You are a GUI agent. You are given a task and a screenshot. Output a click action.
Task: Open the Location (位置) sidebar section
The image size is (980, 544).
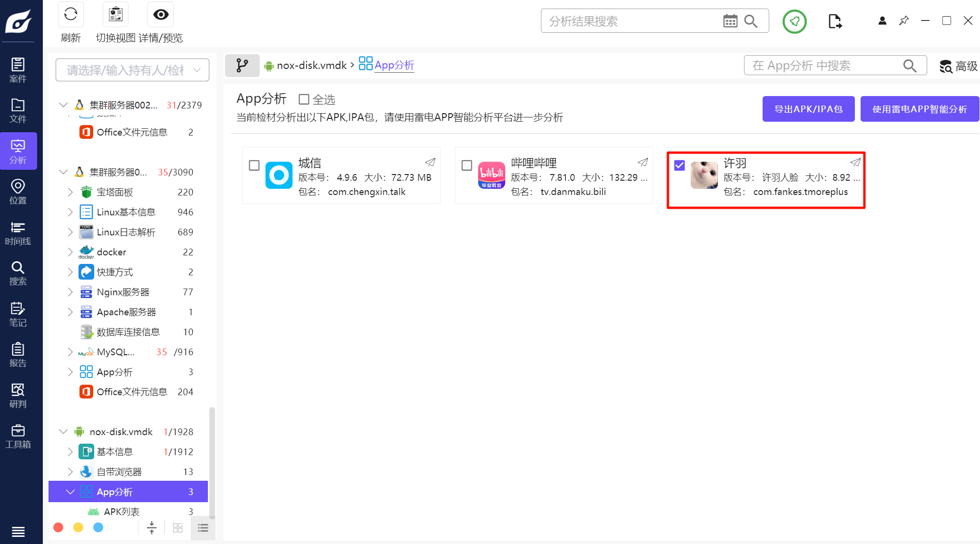pos(18,192)
